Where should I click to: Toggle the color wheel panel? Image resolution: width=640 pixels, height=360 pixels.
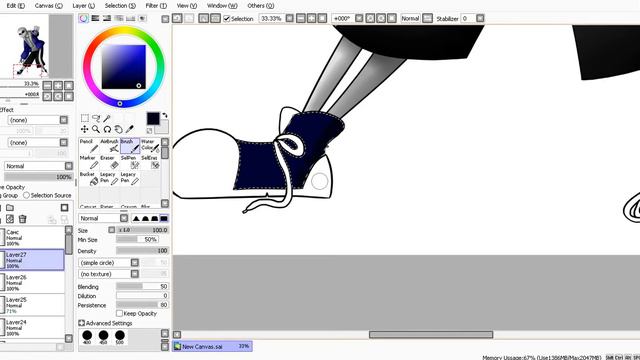click(84, 18)
